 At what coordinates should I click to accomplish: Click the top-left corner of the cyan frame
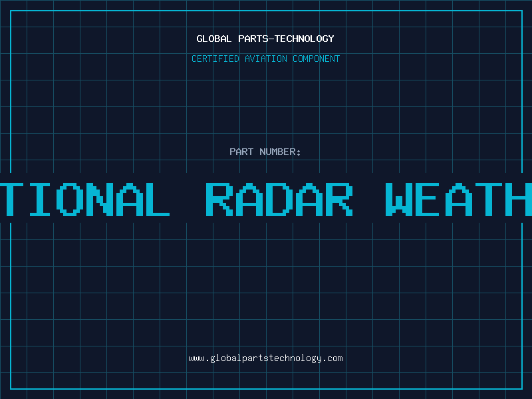tap(11, 11)
